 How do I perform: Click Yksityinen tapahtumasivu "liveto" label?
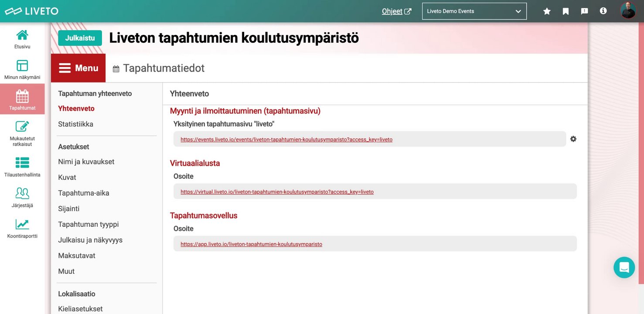[x=224, y=124]
